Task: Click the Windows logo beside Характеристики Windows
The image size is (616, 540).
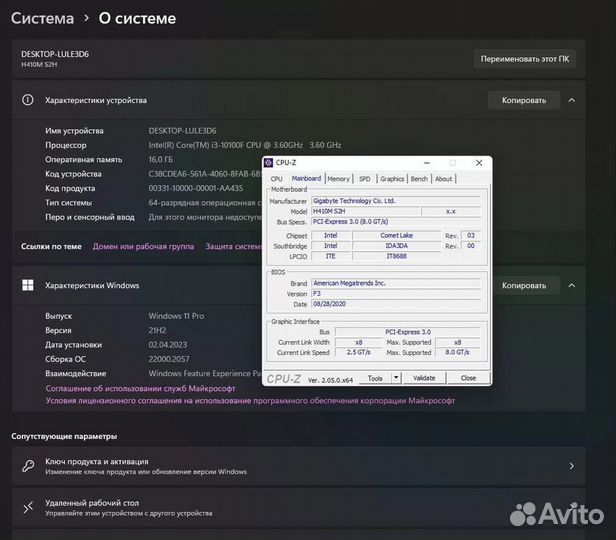Action: pos(28,285)
